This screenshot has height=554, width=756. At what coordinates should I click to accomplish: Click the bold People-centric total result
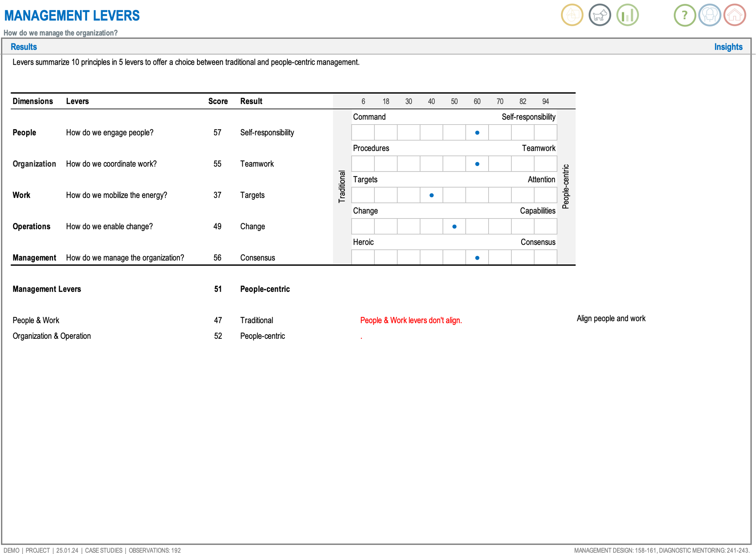tap(265, 289)
